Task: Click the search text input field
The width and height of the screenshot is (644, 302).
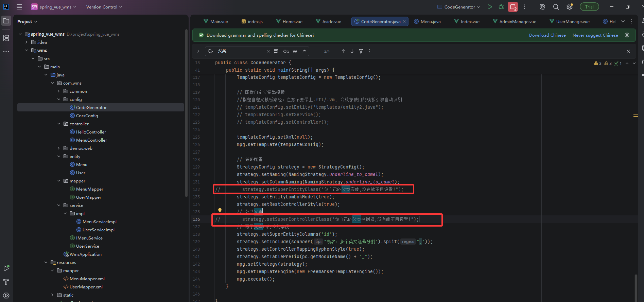Action: coord(241,51)
